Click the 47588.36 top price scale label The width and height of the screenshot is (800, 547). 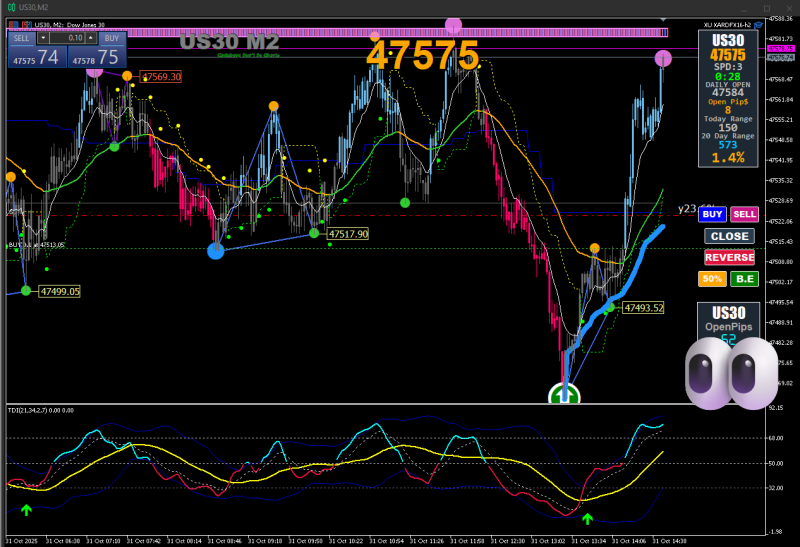pyautogui.click(x=781, y=19)
